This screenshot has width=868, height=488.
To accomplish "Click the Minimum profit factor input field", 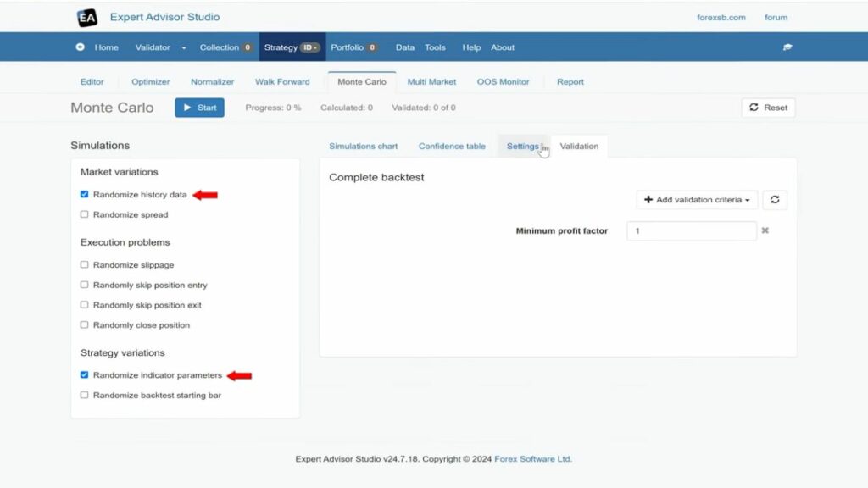I will [691, 231].
